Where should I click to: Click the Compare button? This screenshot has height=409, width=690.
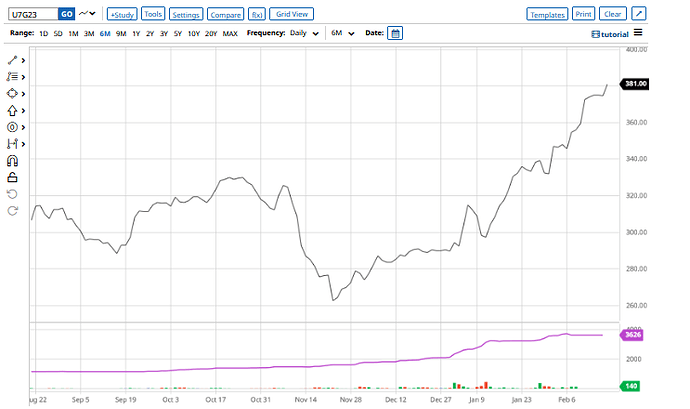point(225,14)
